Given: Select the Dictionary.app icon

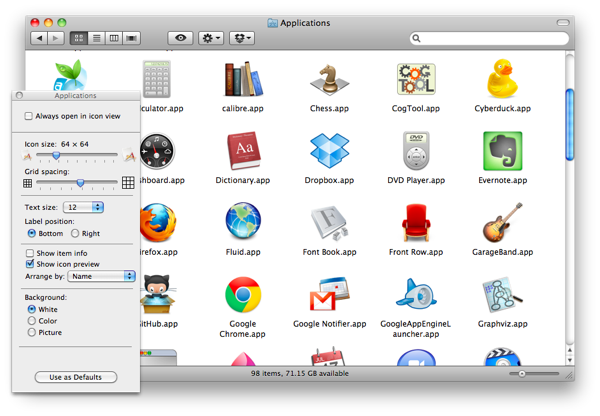Looking at the screenshot, I should pos(243,151).
